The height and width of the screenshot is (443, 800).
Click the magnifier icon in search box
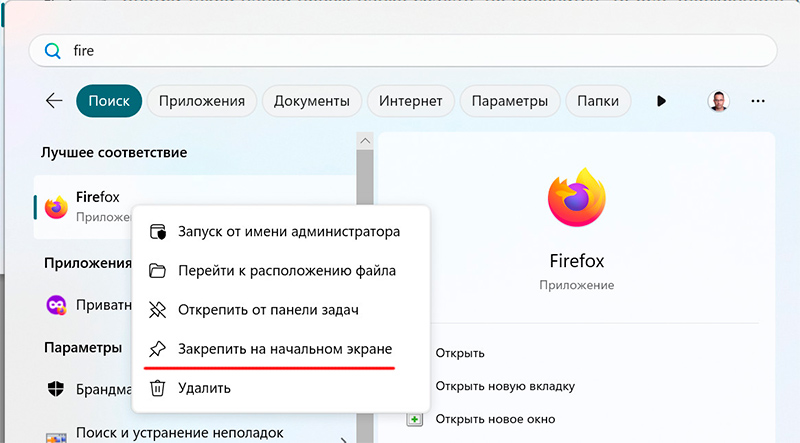(52, 50)
